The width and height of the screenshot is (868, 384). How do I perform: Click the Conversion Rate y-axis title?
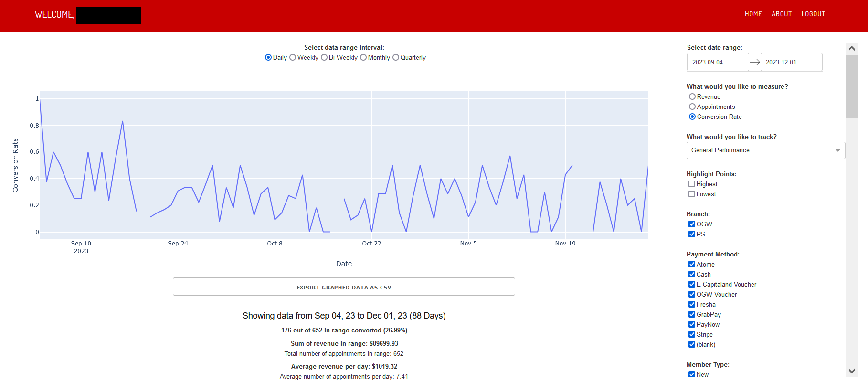[15, 165]
